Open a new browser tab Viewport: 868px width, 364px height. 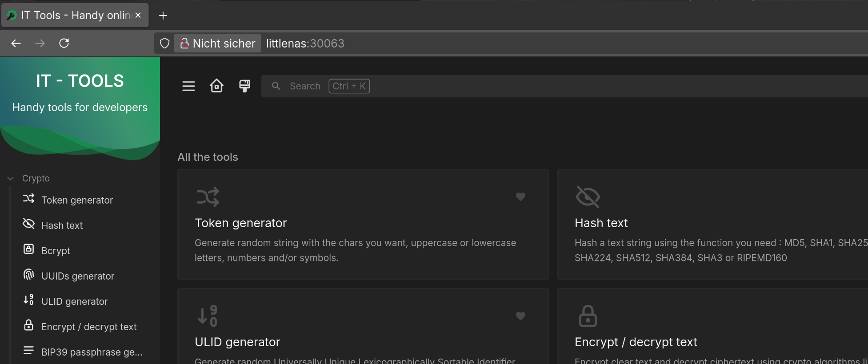[163, 16]
